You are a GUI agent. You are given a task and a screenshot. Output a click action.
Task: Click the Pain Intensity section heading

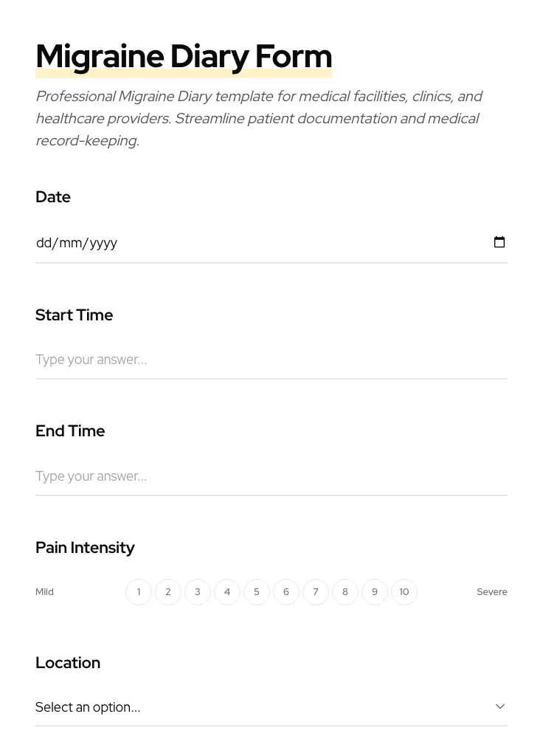pos(85,547)
